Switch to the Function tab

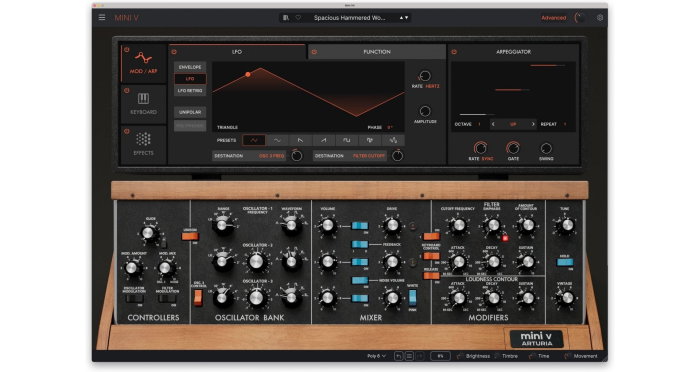click(x=377, y=52)
